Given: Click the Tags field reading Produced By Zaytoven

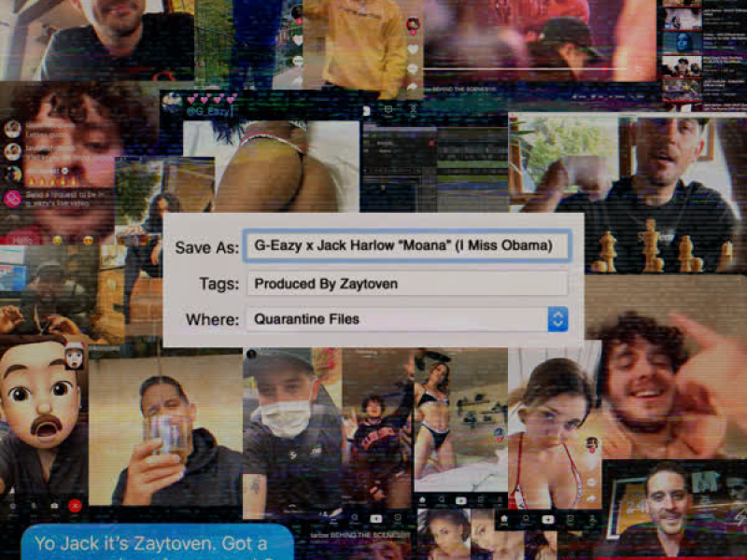Looking at the screenshot, I should pyautogui.click(x=406, y=284).
